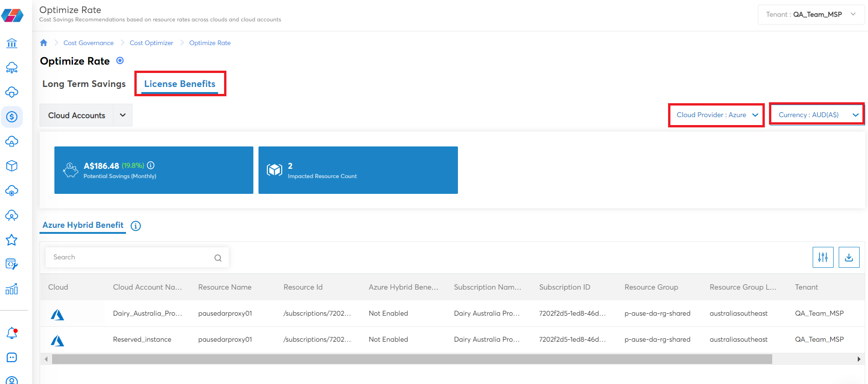Open the cloud user sidebar icon
Viewport: 868px width, 384px height.
(12, 215)
